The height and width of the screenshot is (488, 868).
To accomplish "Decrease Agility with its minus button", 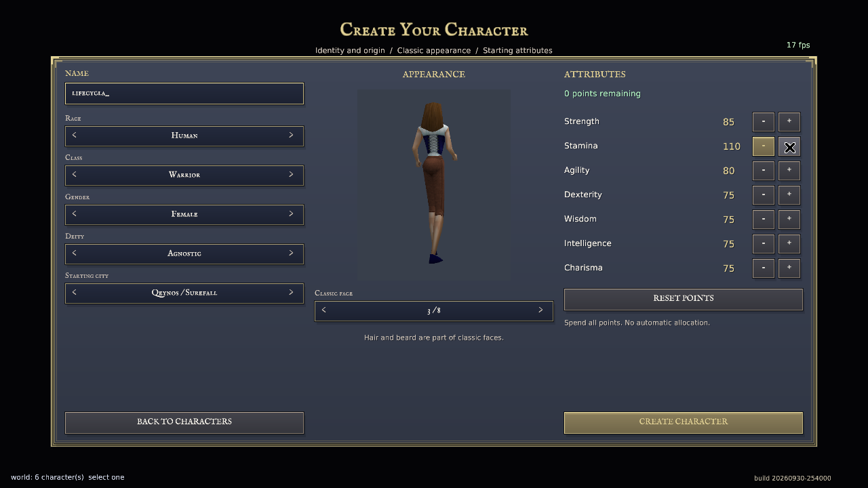I will (x=764, y=171).
